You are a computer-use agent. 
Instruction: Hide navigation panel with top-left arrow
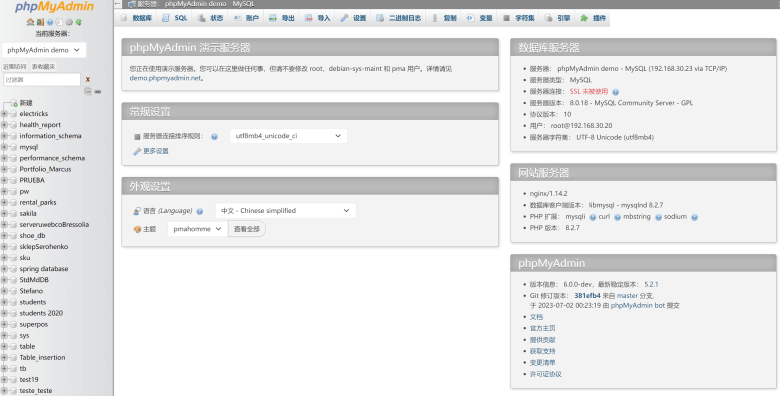117,4
